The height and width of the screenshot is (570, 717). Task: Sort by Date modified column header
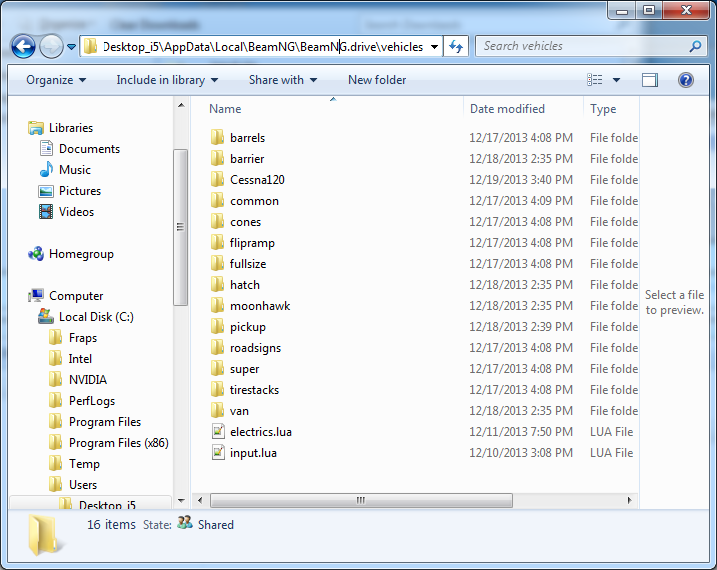pos(507,109)
